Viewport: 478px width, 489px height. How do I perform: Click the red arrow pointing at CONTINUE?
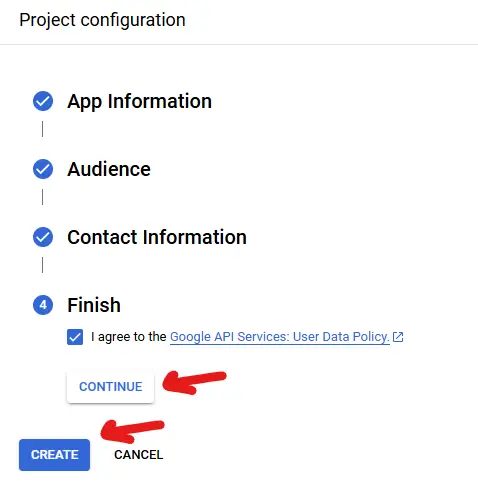click(194, 382)
